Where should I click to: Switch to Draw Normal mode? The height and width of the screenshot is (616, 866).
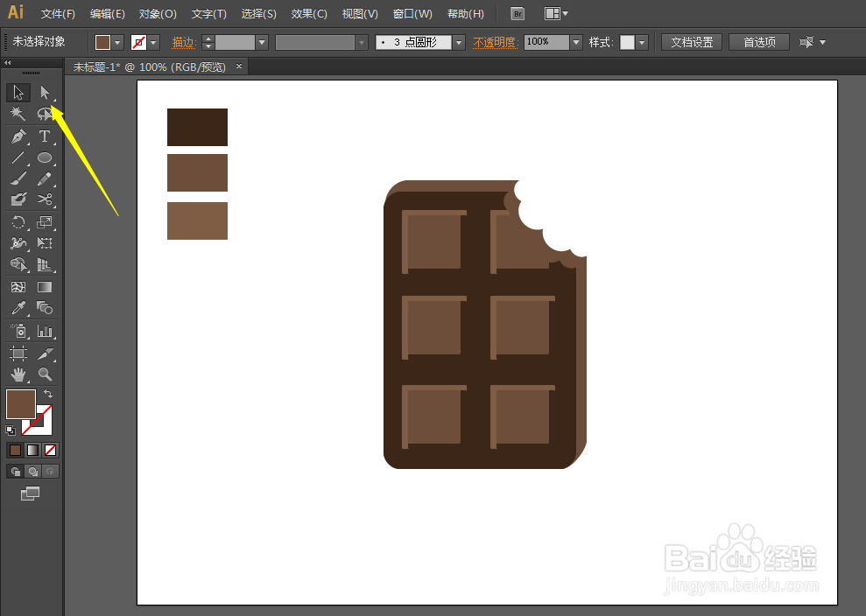(16, 472)
